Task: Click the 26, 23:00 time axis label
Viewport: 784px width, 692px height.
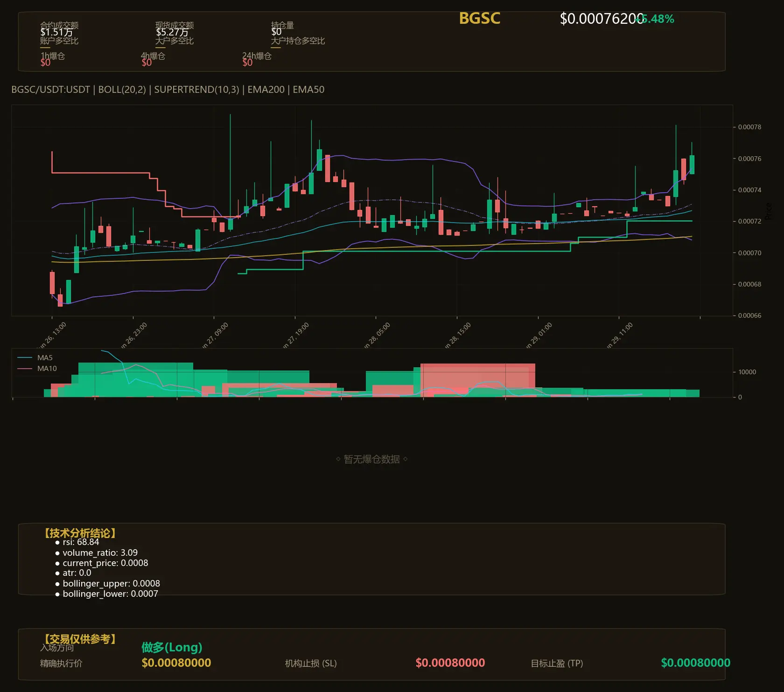Action: 133,336
